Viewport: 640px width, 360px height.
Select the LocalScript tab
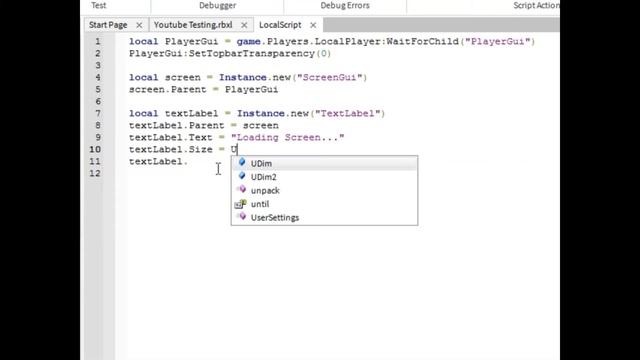(x=280, y=25)
